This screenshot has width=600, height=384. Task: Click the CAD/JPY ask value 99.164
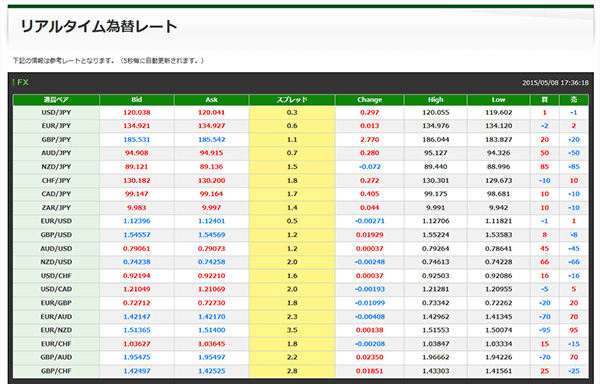pyautogui.click(x=212, y=194)
